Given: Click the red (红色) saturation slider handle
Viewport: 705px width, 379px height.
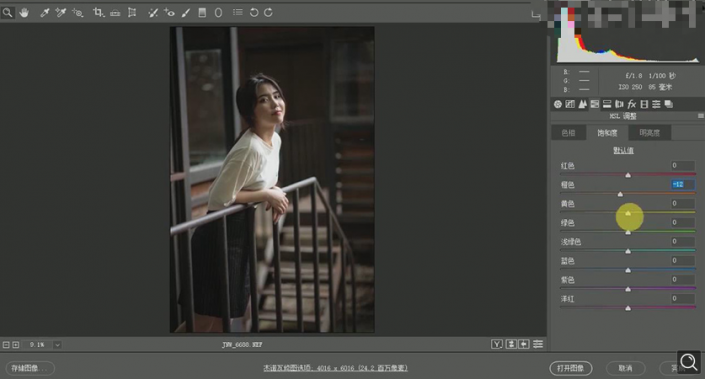Looking at the screenshot, I should point(628,175).
